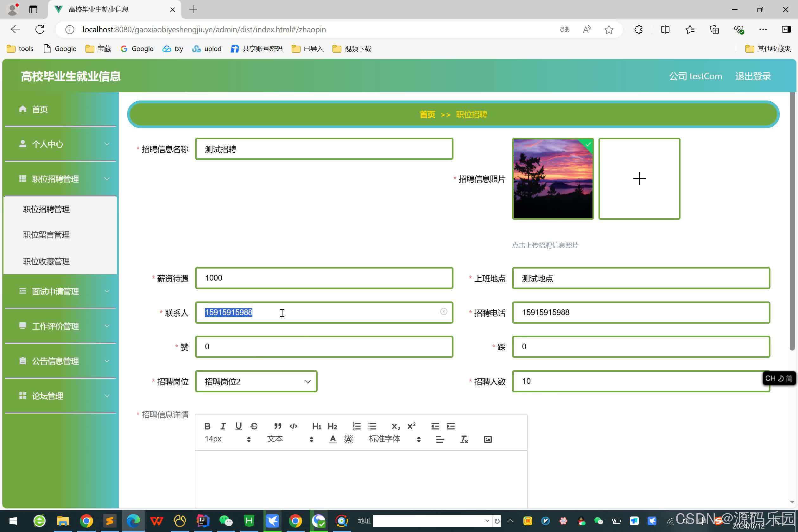This screenshot has width=798, height=532.
Task: Apply bold formatting in the editor
Action: tap(207, 426)
